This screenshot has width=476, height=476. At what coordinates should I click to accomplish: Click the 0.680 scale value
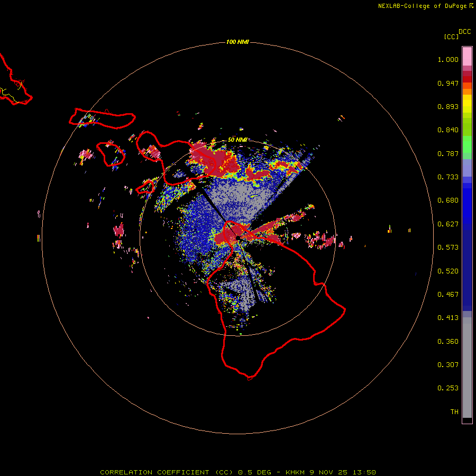[x=448, y=200]
